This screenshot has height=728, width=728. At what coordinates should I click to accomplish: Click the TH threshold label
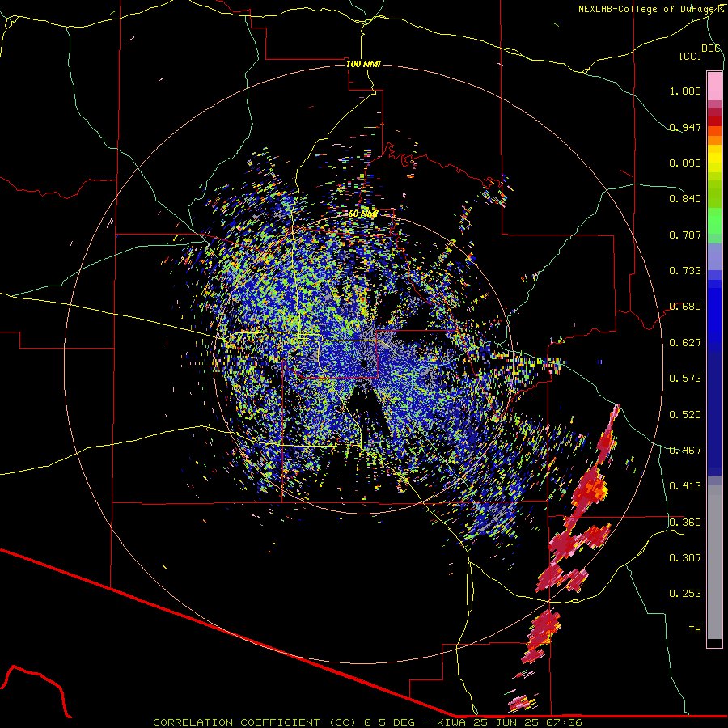click(695, 630)
